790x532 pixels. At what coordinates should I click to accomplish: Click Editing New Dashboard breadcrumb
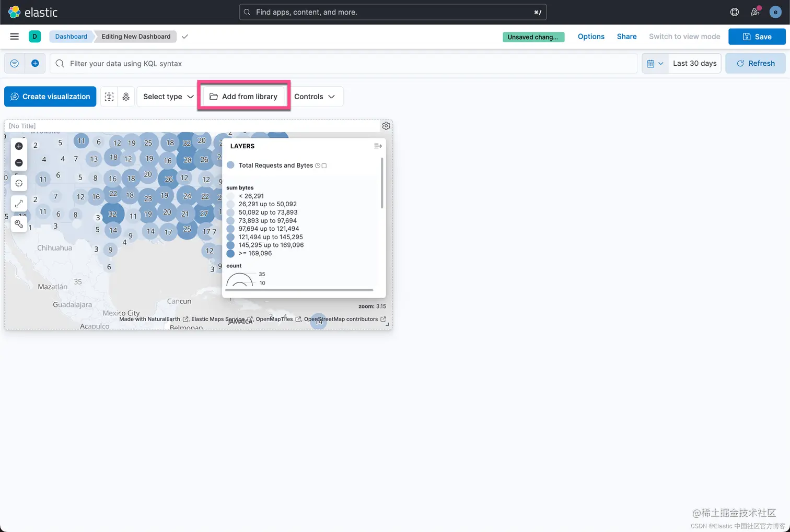point(136,37)
